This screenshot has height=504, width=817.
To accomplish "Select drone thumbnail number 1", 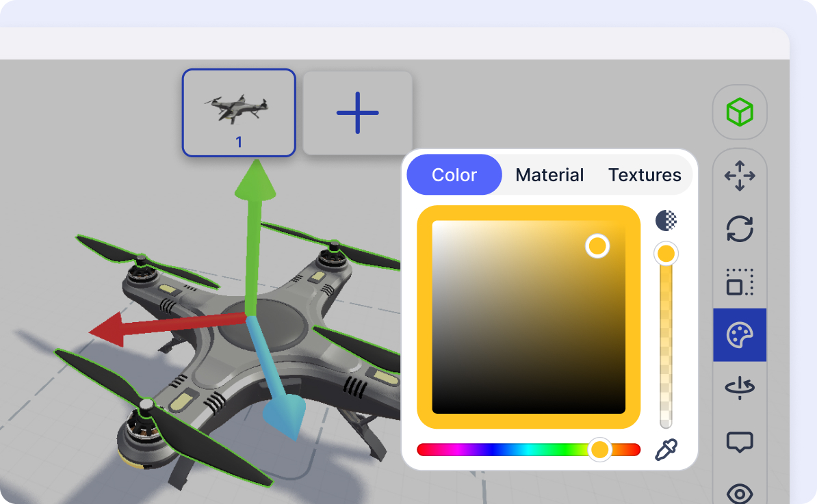I will (x=239, y=112).
